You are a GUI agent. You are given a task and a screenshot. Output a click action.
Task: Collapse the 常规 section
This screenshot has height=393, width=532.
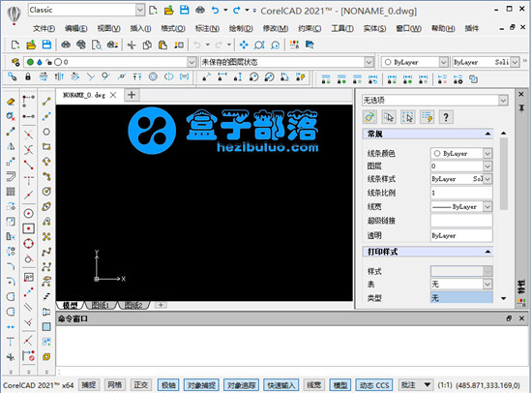[488, 134]
